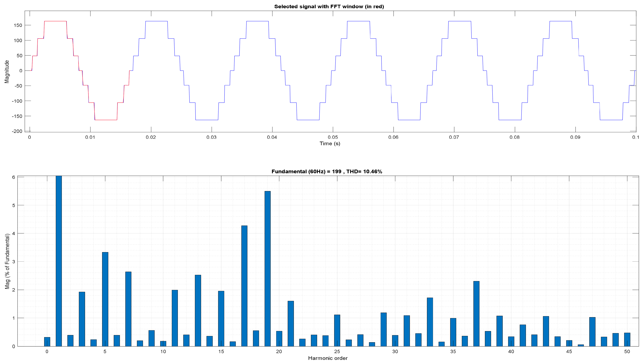
Task: Click the 'Selected signal with FFT window' title
Action: [329, 6]
